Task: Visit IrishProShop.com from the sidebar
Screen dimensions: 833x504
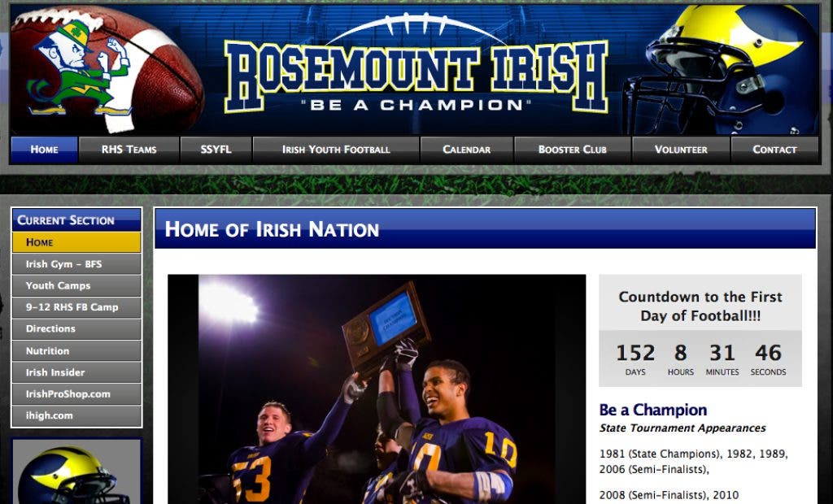Action: point(76,394)
